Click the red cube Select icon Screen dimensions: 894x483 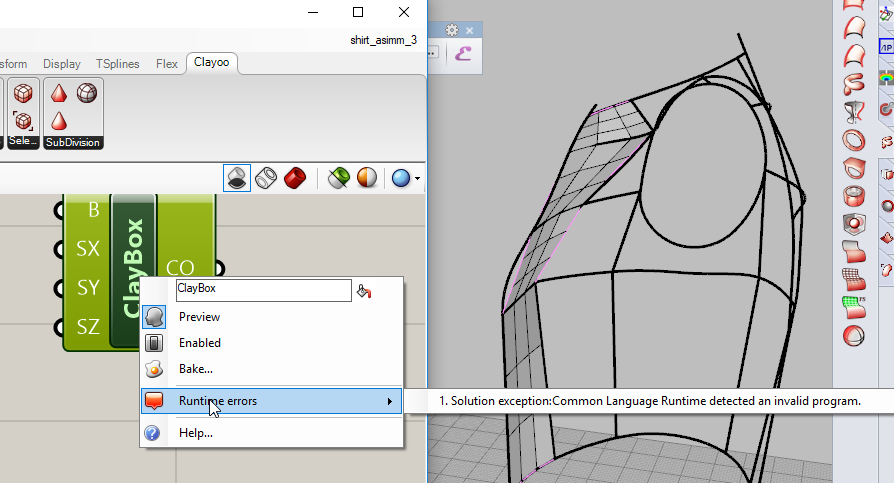pos(22,94)
